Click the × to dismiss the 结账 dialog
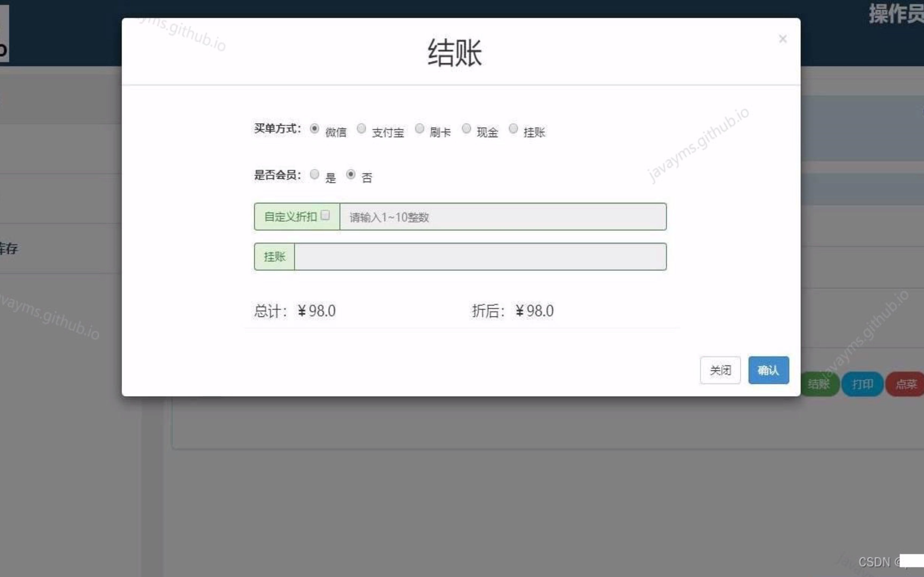924x577 pixels. 783,39
